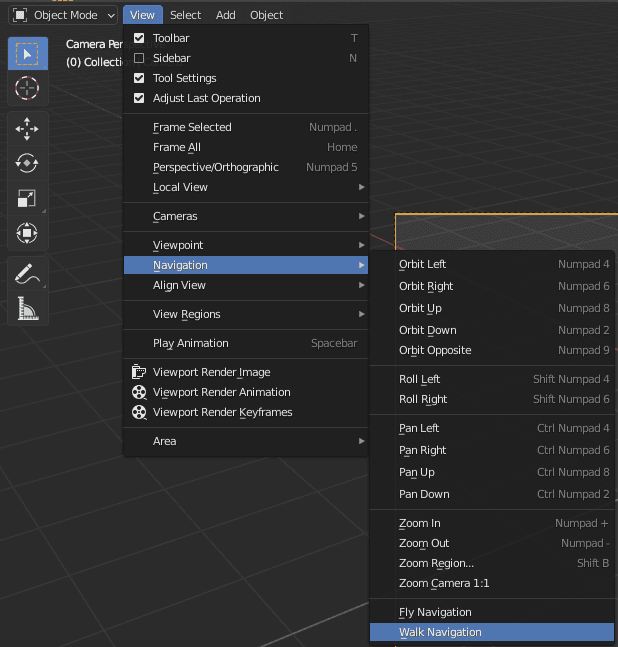Screen dimensions: 618x647
Task: Activate the 3D Cursor tool
Action: point(28,88)
